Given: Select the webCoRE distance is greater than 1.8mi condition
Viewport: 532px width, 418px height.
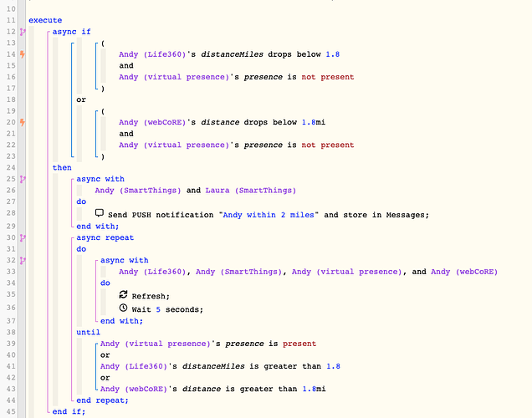Looking at the screenshot, I should point(212,390).
